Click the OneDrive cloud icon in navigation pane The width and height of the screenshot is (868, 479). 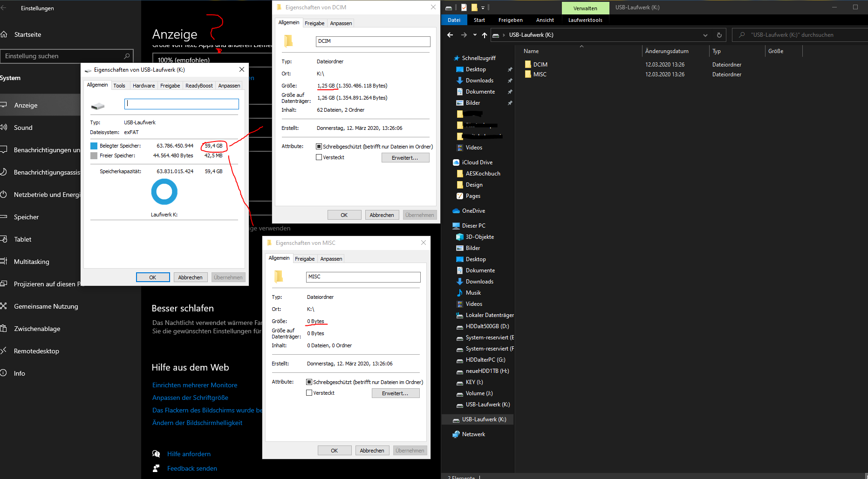pyautogui.click(x=456, y=211)
